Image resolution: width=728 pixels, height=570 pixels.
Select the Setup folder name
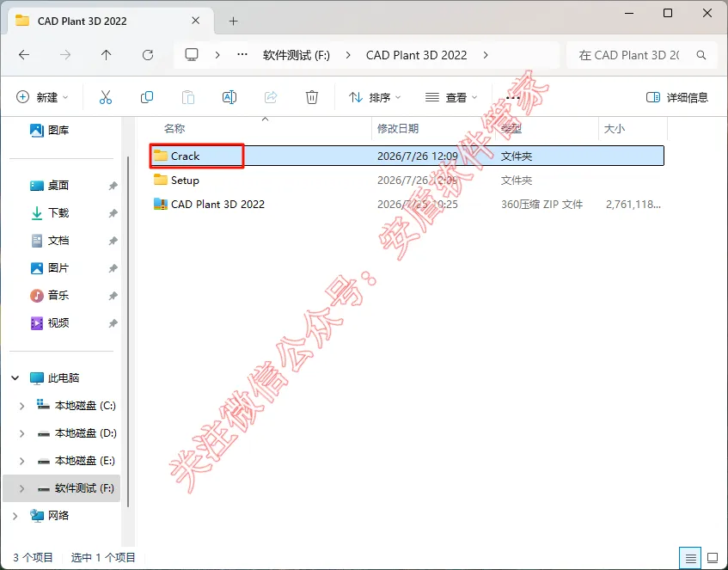(185, 181)
